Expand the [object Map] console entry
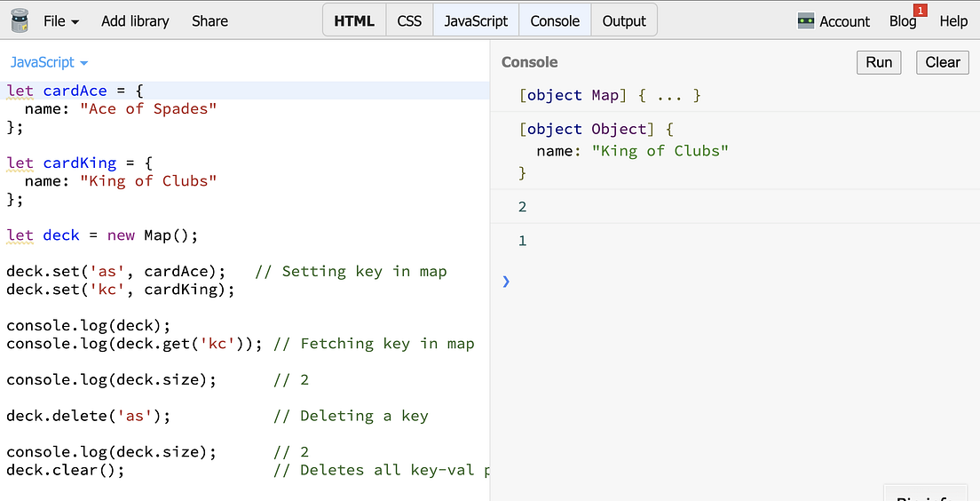This screenshot has height=501, width=980. coord(609,95)
